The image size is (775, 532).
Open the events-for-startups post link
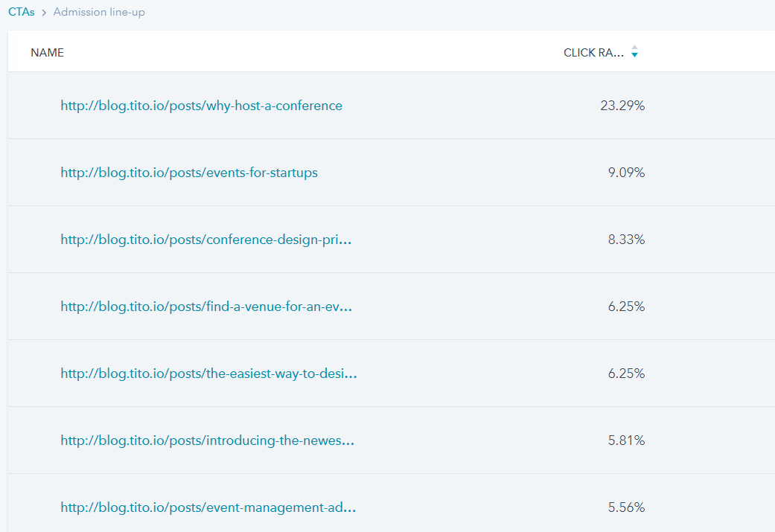click(x=189, y=173)
